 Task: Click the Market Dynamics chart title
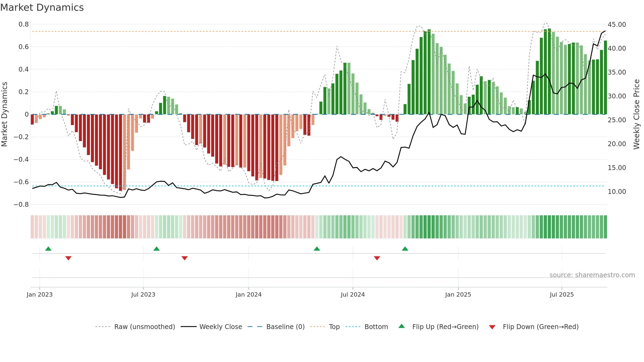tap(42, 8)
